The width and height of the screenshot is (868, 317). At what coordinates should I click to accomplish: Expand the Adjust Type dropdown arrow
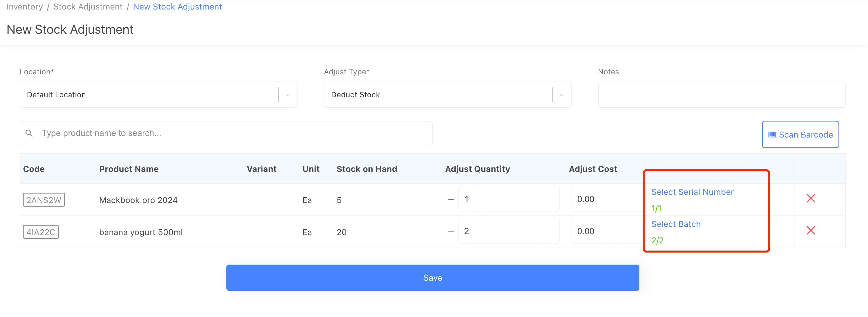tap(561, 95)
